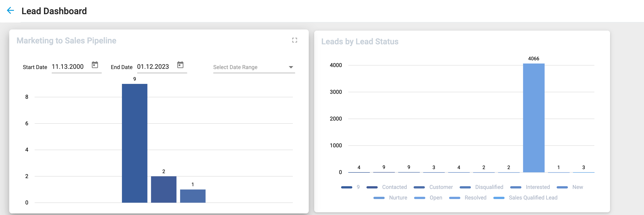Open the End Date calendar picker
644x215 pixels.
click(181, 65)
